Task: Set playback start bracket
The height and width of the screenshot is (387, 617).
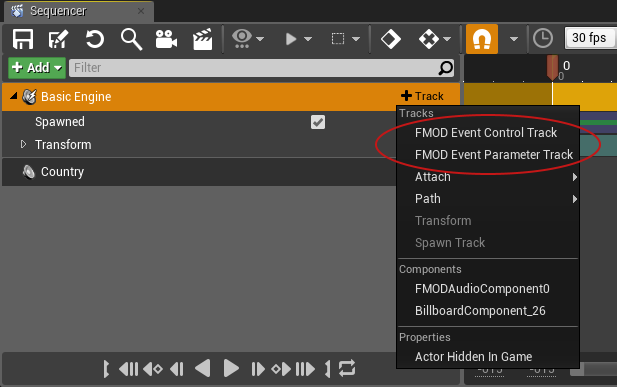Action: 106,369
